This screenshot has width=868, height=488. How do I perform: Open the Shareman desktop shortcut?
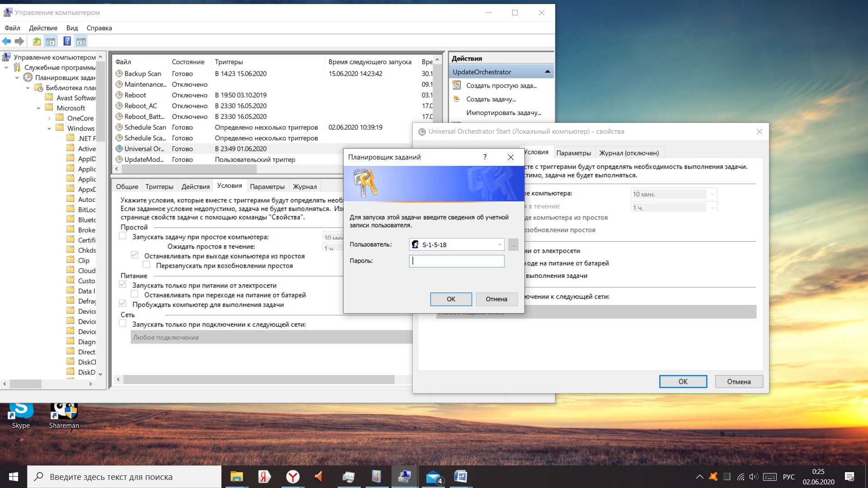pos(64,416)
